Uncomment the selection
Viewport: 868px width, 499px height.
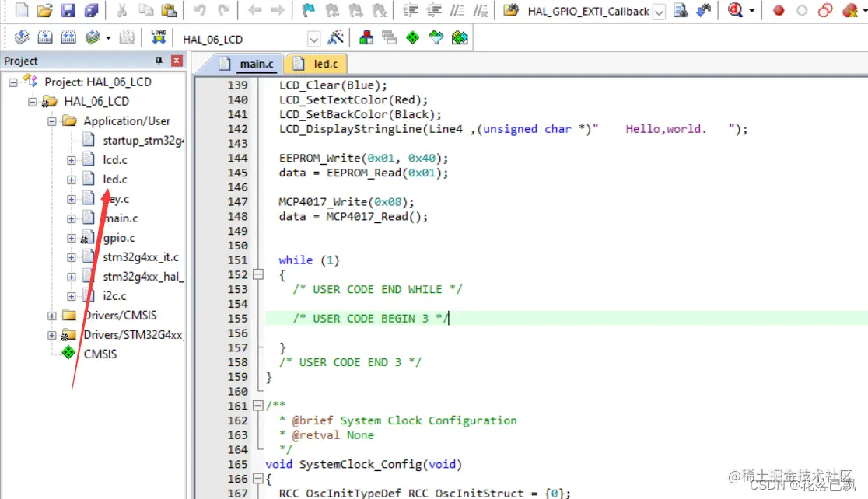coord(480,11)
